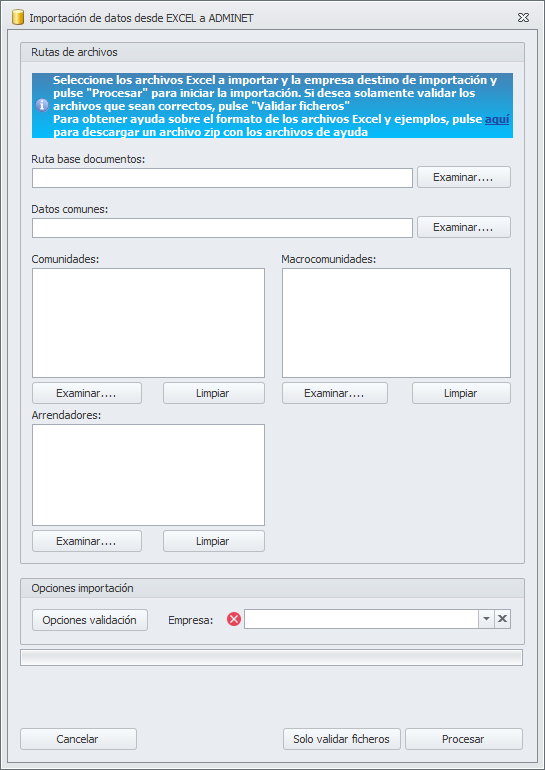
Task: Click the 'Arrendadores:' label
Action: (x=66, y=415)
